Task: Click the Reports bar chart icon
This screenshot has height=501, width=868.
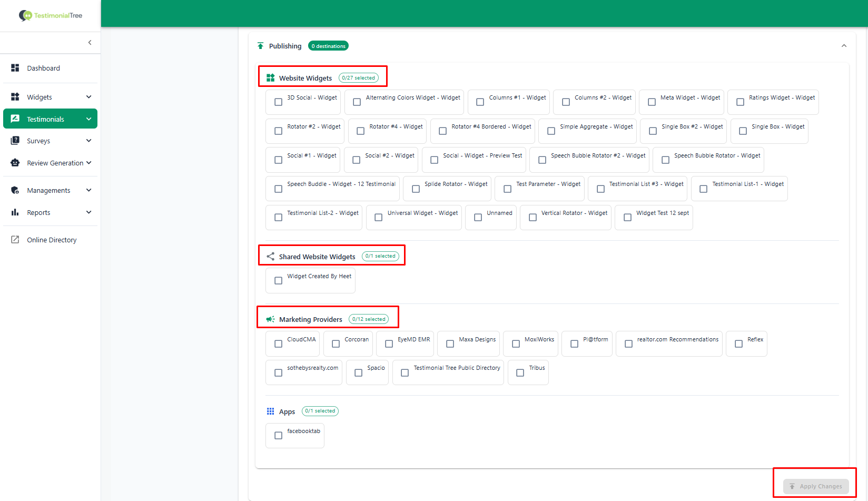Action: pyautogui.click(x=15, y=212)
